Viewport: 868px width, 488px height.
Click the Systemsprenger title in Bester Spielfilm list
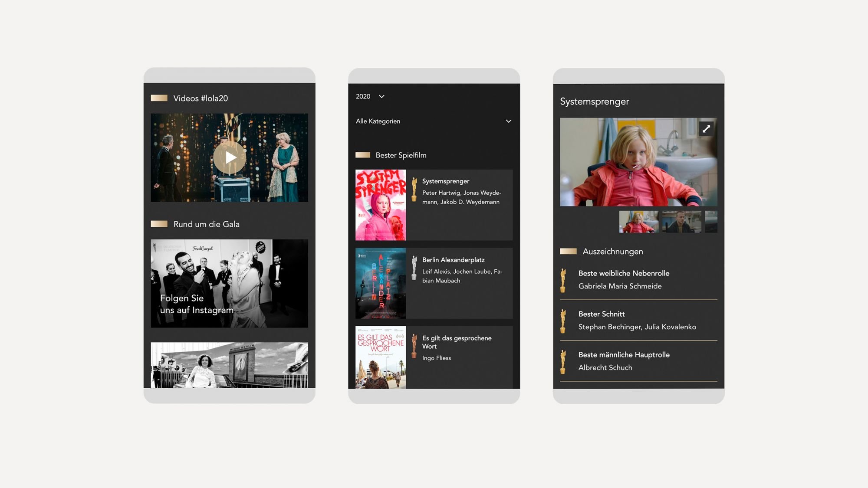(x=446, y=181)
